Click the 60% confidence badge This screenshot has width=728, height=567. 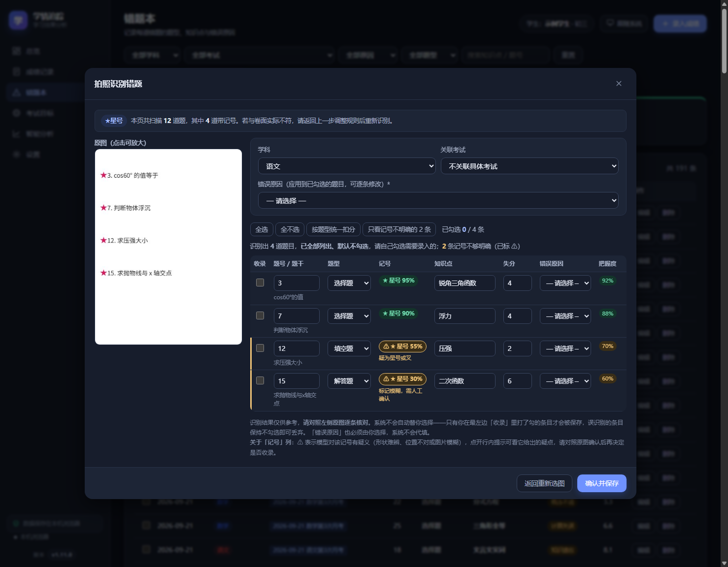coord(608,378)
